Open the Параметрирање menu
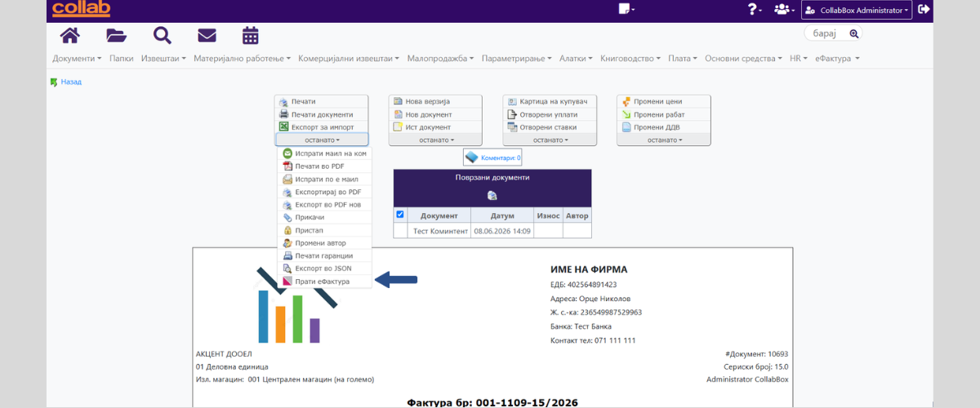The height and width of the screenshot is (408, 980). (518, 59)
